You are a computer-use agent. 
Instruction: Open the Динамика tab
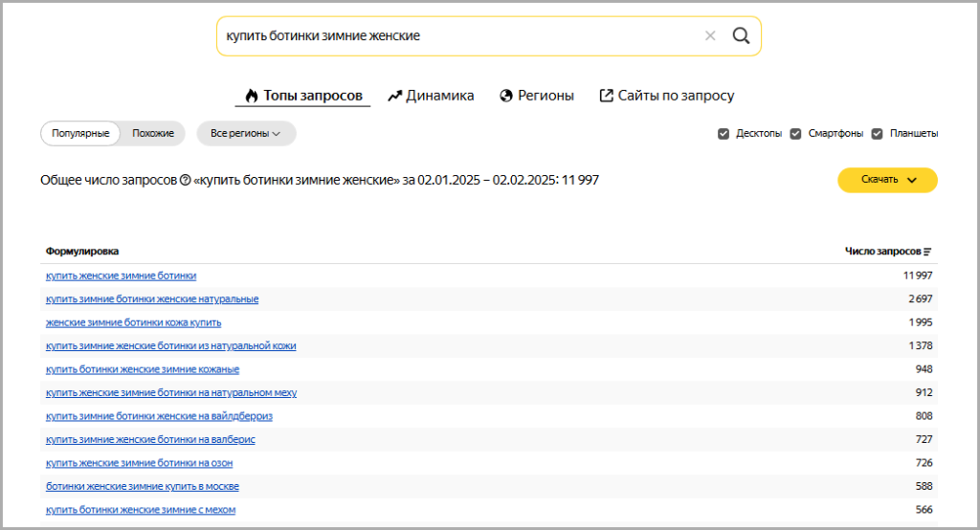(x=431, y=96)
